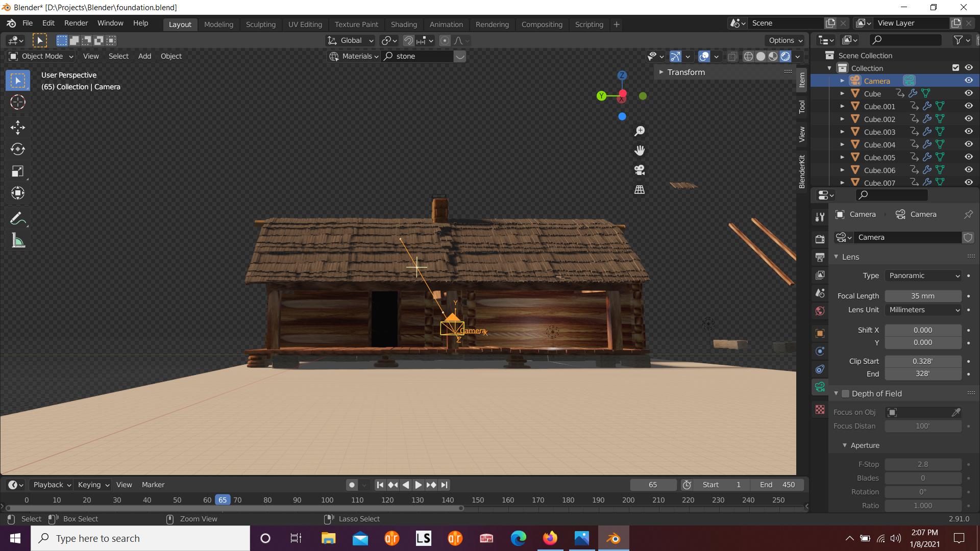
Task: Open the Add menu in viewport
Action: point(144,56)
